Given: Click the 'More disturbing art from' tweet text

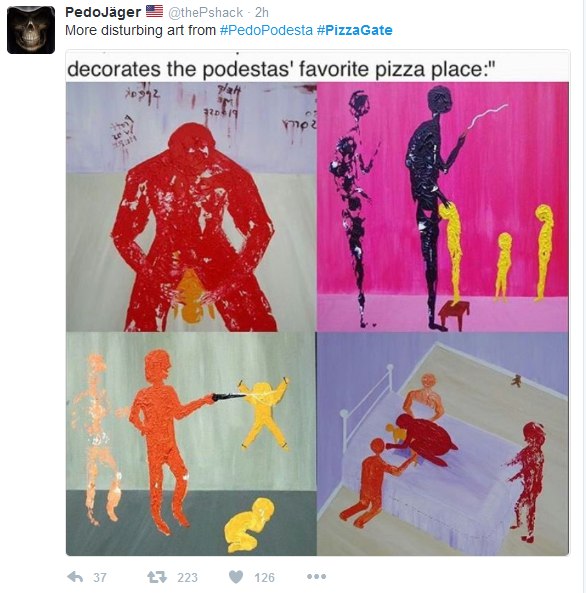Looking at the screenshot, I should [x=140, y=30].
